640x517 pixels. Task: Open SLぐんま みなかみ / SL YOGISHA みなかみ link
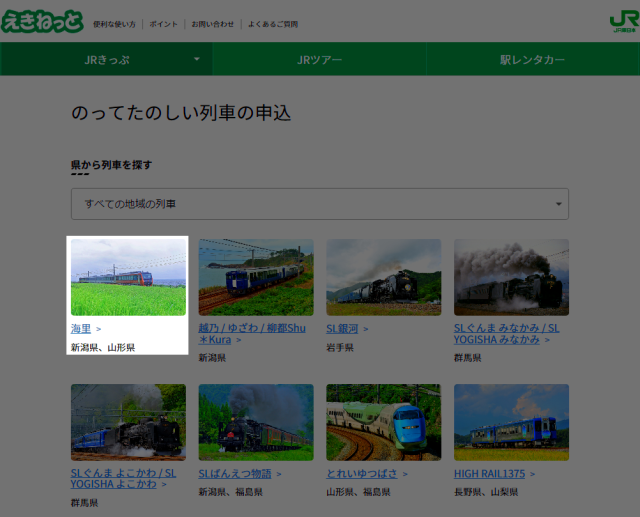tap(507, 334)
